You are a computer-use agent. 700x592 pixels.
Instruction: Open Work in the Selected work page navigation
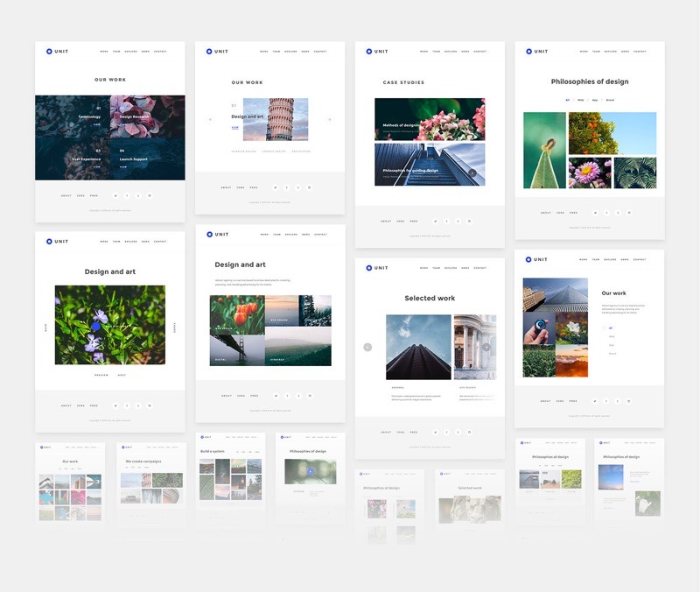pos(423,268)
